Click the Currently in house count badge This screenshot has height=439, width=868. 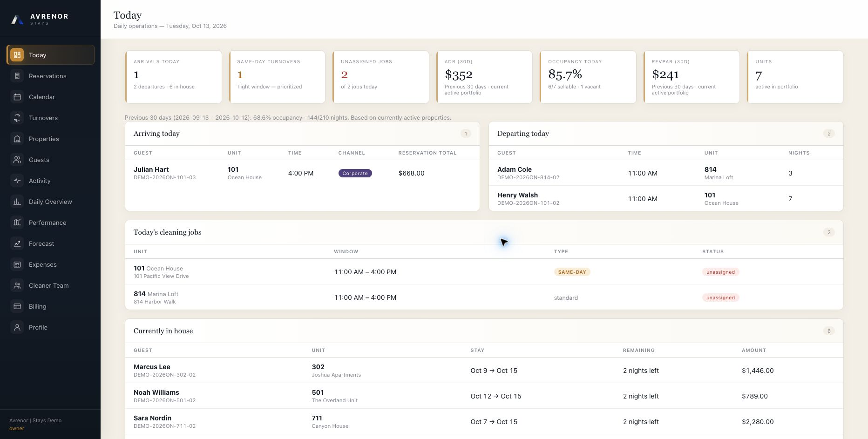click(x=828, y=331)
